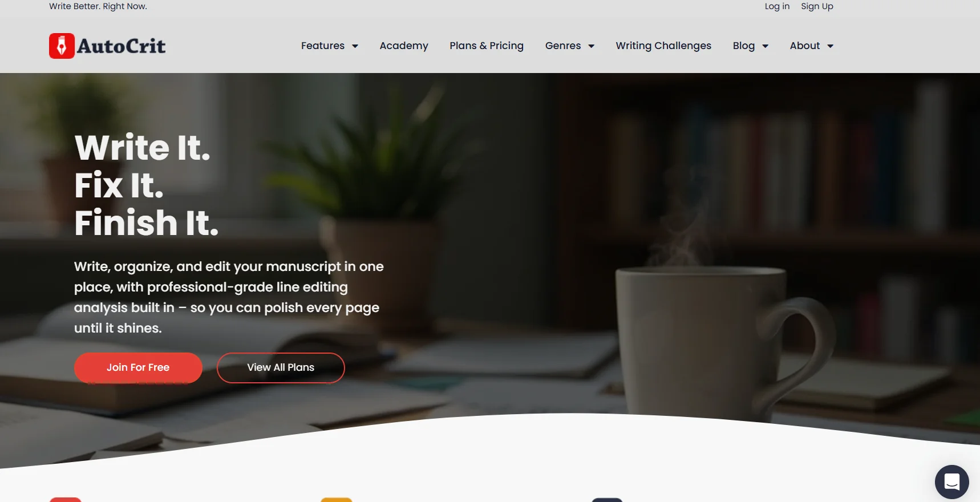Open the chat support bubble icon
This screenshot has width=980, height=502.
951,482
